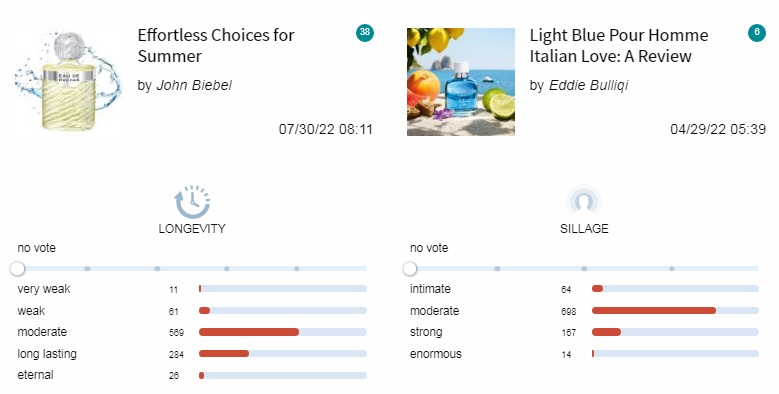
Task: Set longevity slider to second dot
Action: (x=157, y=269)
